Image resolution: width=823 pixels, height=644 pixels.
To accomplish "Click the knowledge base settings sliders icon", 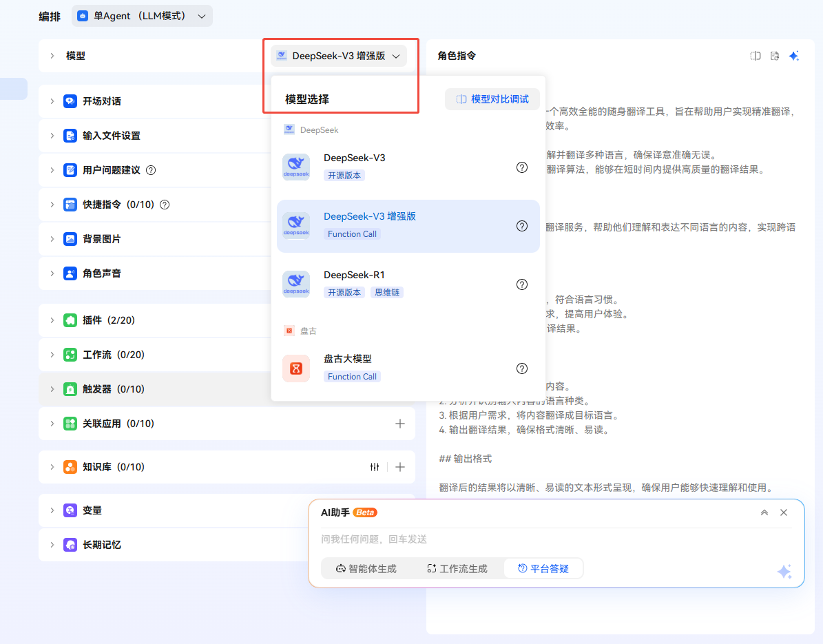I will coord(375,467).
